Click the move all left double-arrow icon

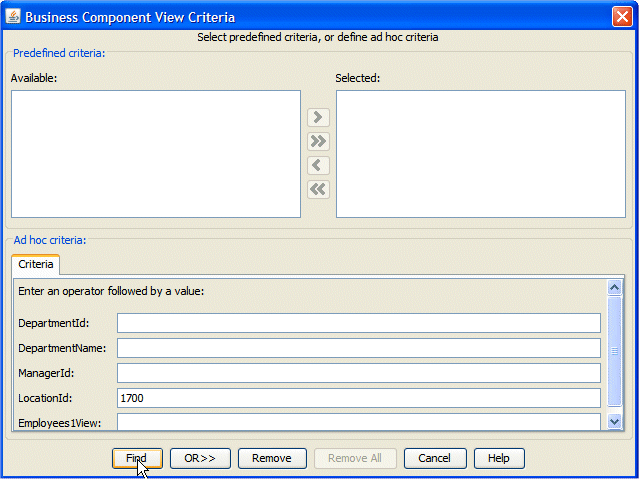pos(318,190)
